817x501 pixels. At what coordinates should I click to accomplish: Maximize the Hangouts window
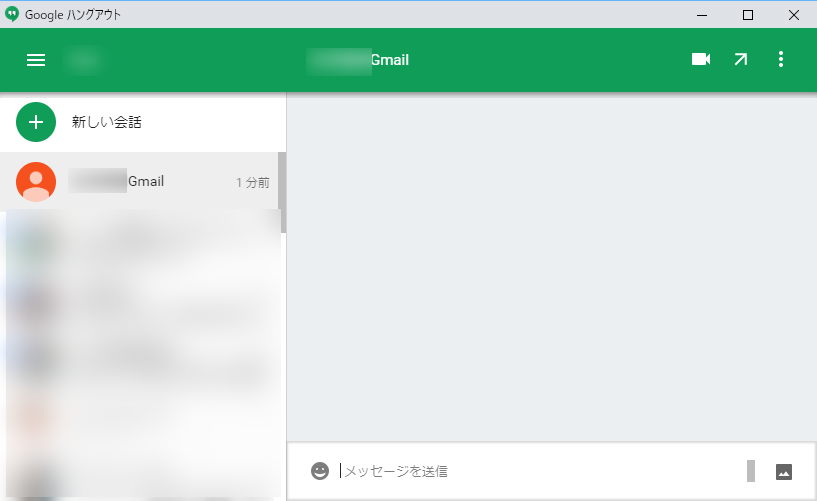tap(748, 15)
